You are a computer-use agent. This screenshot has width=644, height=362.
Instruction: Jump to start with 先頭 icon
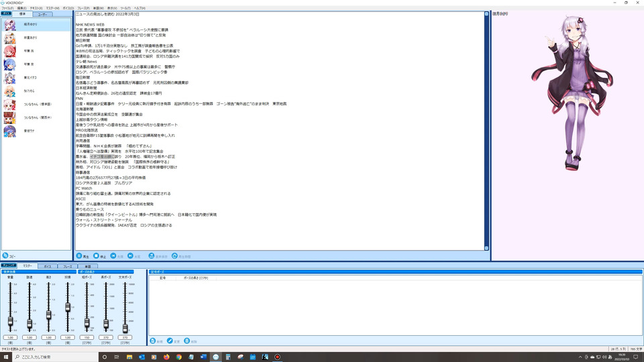point(113,255)
